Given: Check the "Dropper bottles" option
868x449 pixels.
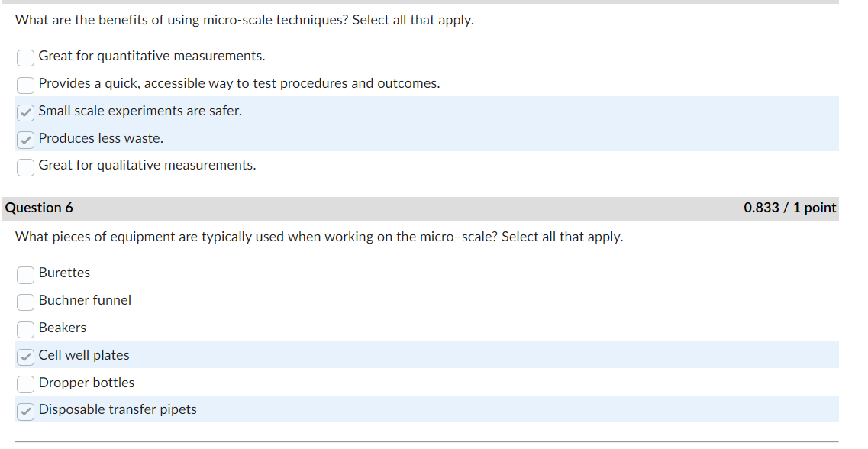Looking at the screenshot, I should point(25,384).
